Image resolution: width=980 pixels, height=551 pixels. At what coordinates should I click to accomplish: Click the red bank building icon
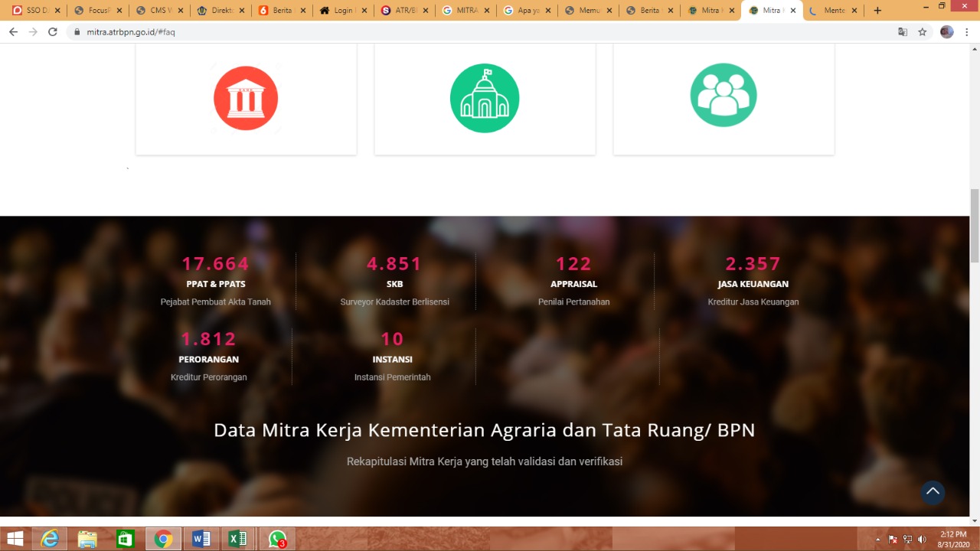point(246,99)
